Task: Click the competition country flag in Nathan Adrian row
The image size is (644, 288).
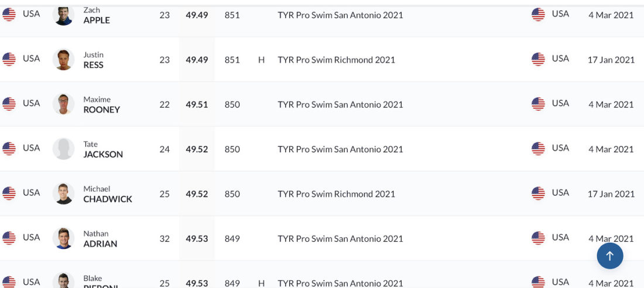Action: (x=538, y=238)
